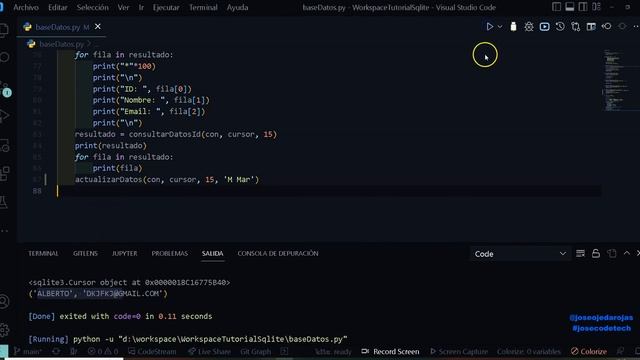Viewport: 640px width, 360px height.
Task: Open Testing flask in the activity bar
Action: tap(4, 202)
